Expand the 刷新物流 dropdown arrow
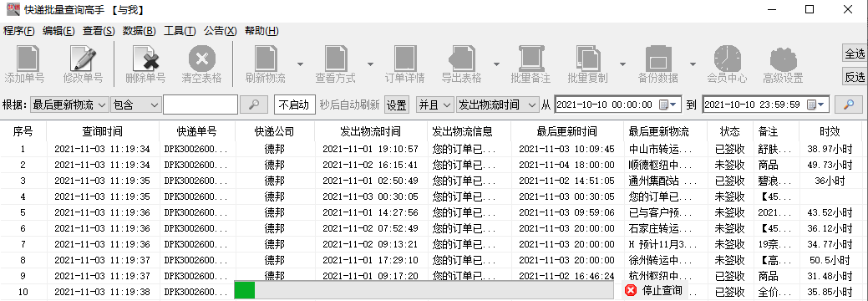 coord(300,64)
